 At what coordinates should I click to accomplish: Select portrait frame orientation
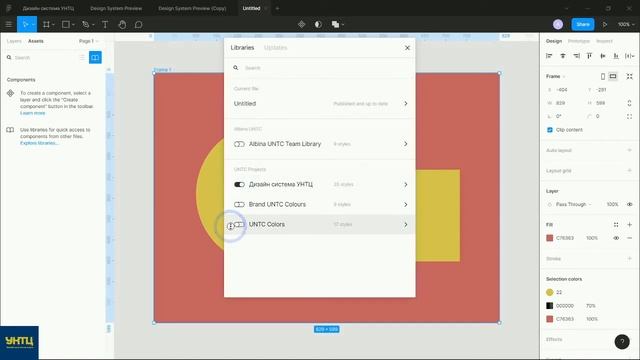603,76
